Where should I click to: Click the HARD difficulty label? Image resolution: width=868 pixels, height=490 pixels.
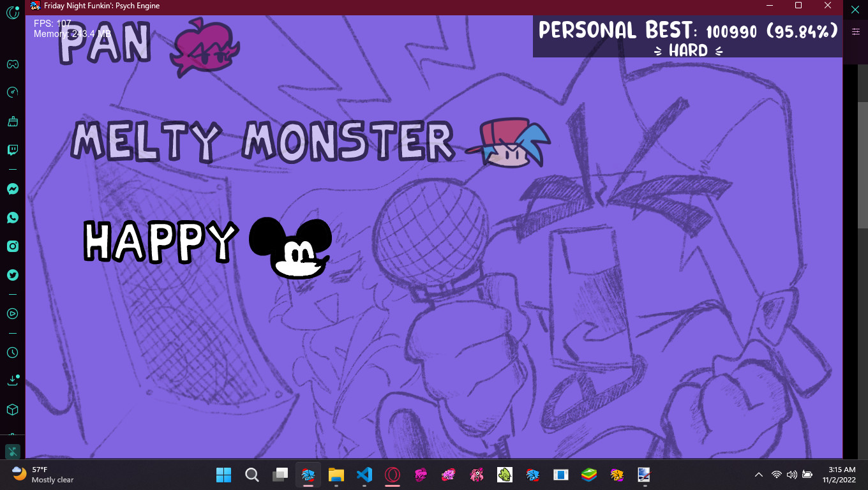pos(688,50)
